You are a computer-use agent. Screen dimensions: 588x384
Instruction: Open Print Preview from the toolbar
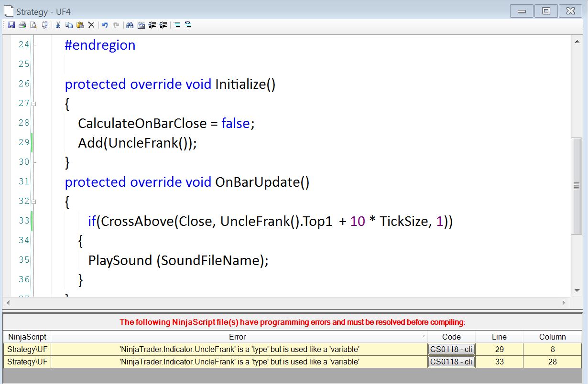33,25
